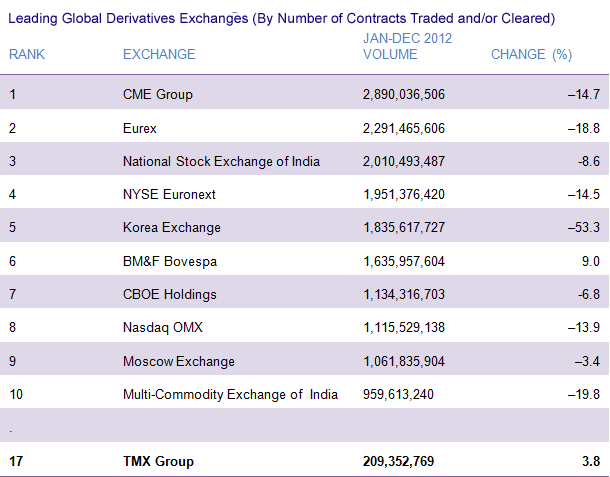
Task: Click the RANK column header
Action: [x=28, y=54]
